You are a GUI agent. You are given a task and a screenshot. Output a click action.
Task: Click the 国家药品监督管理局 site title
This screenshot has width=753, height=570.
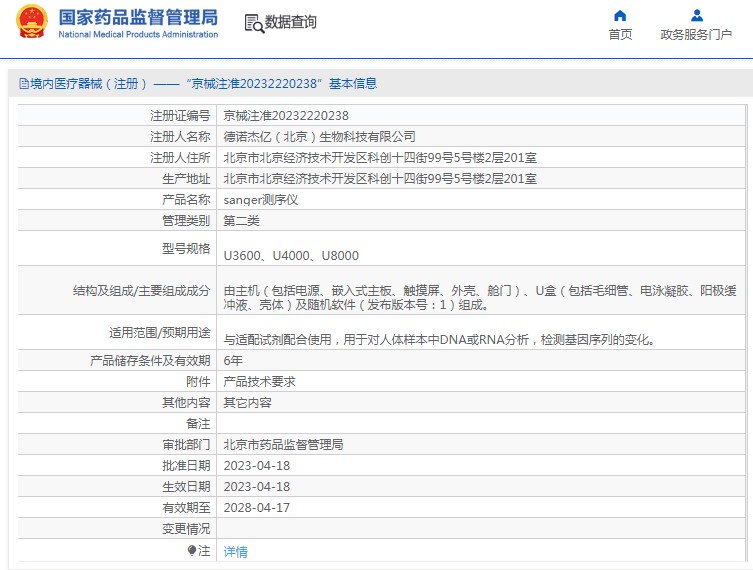click(x=137, y=17)
